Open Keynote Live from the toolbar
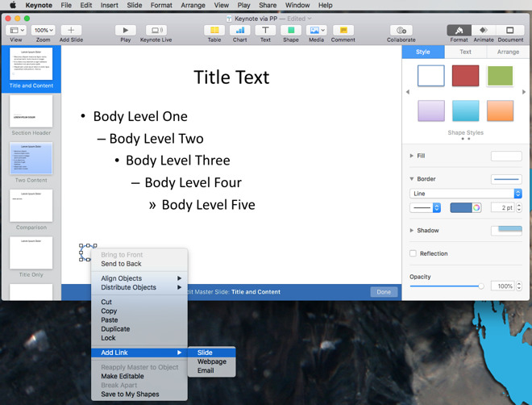Image resolution: width=532 pixels, height=405 pixels. (x=156, y=30)
